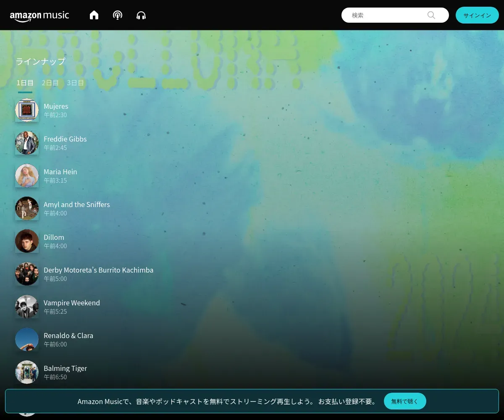This screenshot has width=504, height=420.
Task: Open Library via headphones icon
Action: (141, 15)
